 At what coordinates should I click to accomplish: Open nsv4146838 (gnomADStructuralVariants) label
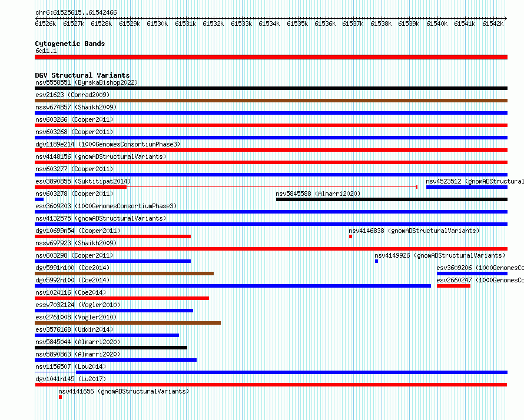414,231
